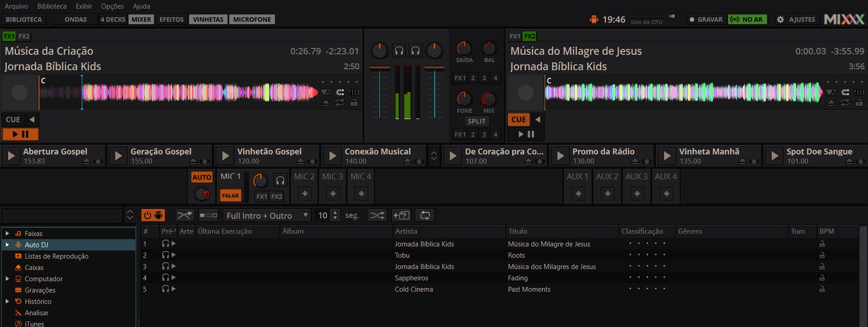Click the library search field
Viewport: 868px width, 327px height.
click(x=61, y=215)
